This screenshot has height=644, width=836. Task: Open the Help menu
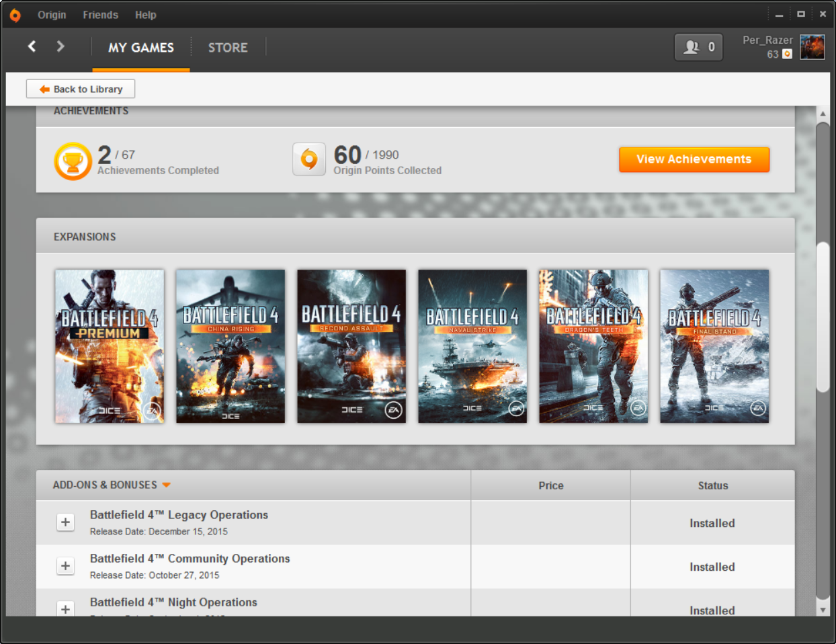tap(145, 15)
